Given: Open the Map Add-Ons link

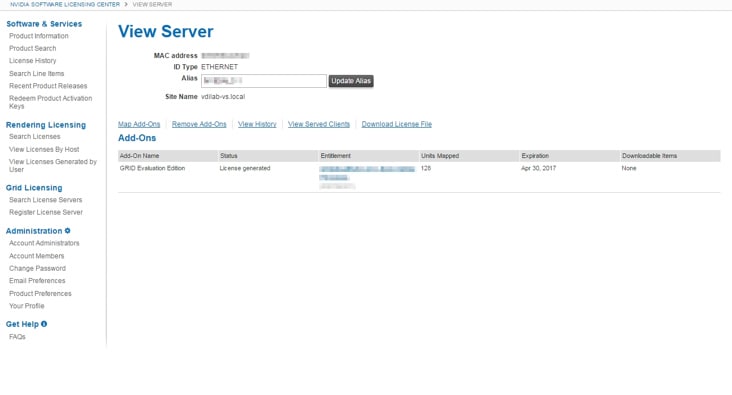Looking at the screenshot, I should 139,124.
